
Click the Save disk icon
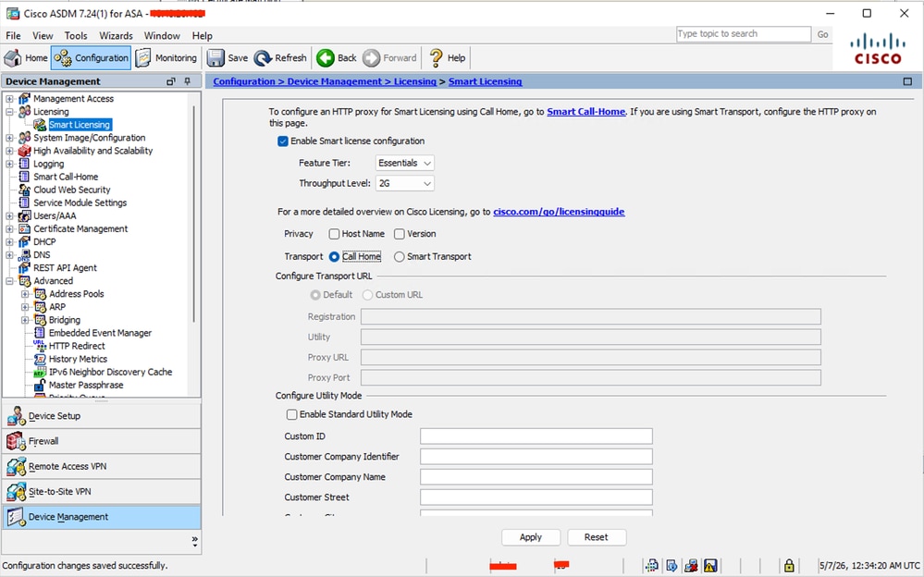point(216,57)
